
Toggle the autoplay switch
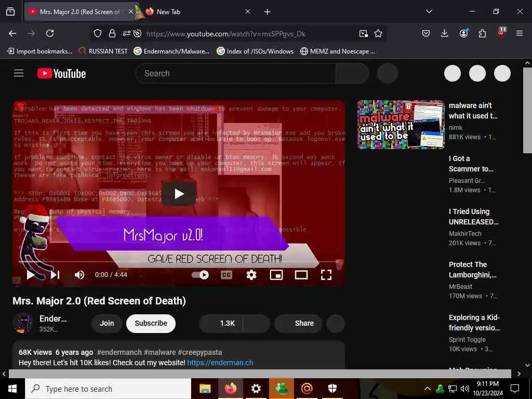tap(200, 275)
